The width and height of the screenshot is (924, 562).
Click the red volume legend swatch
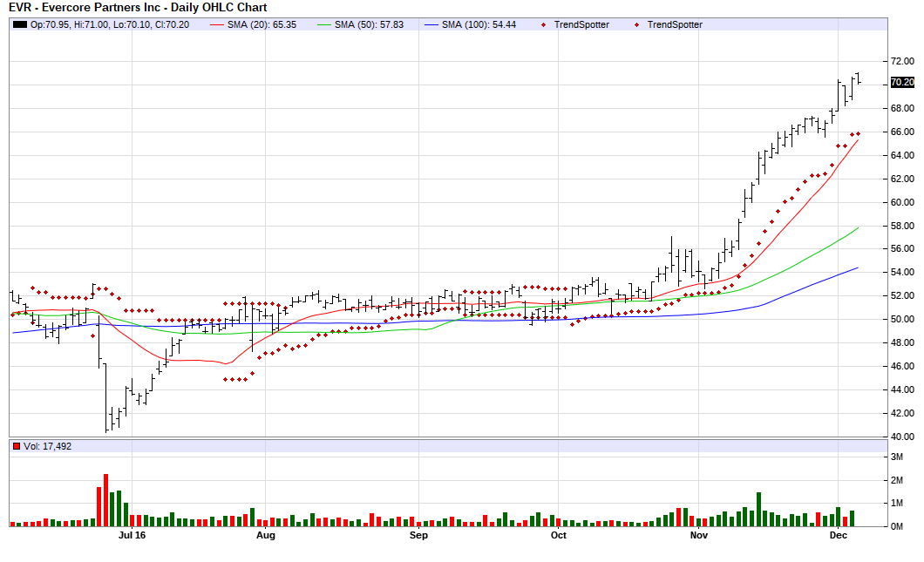point(17,446)
